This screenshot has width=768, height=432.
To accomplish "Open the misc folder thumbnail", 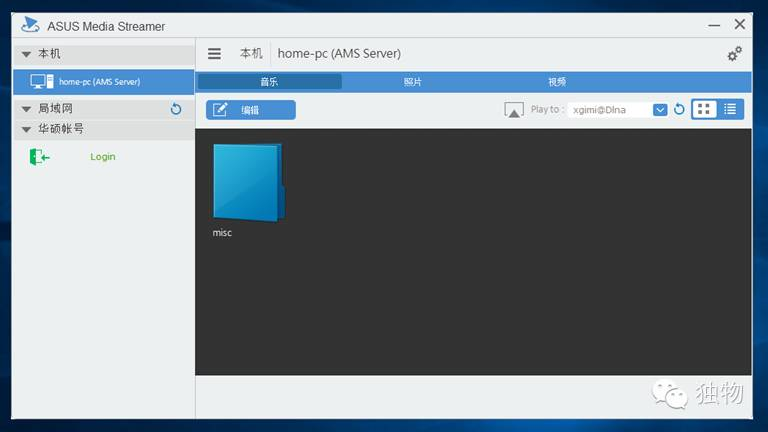I will [247, 182].
